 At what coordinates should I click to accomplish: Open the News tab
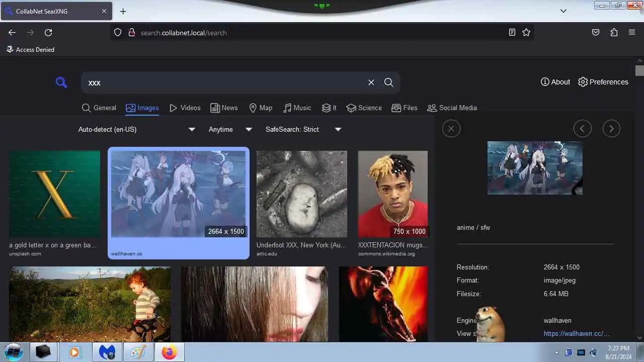coord(224,108)
